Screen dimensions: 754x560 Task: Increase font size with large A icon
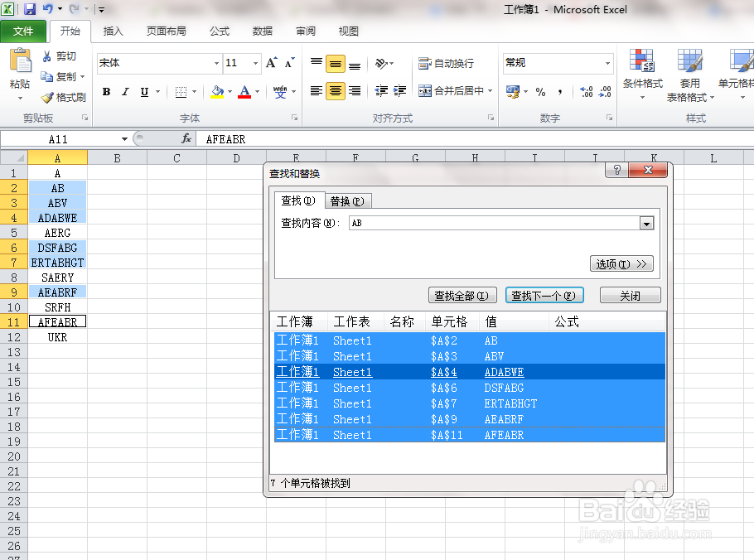click(x=271, y=63)
